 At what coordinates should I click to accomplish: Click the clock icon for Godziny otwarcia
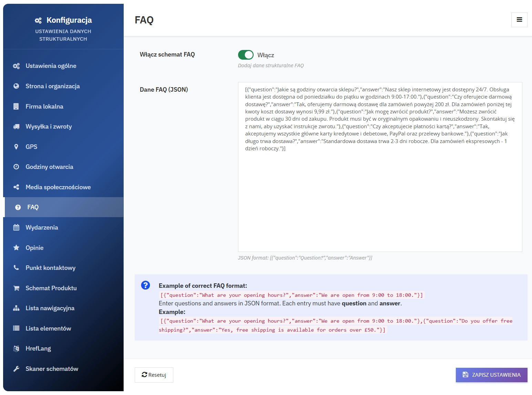(16, 167)
